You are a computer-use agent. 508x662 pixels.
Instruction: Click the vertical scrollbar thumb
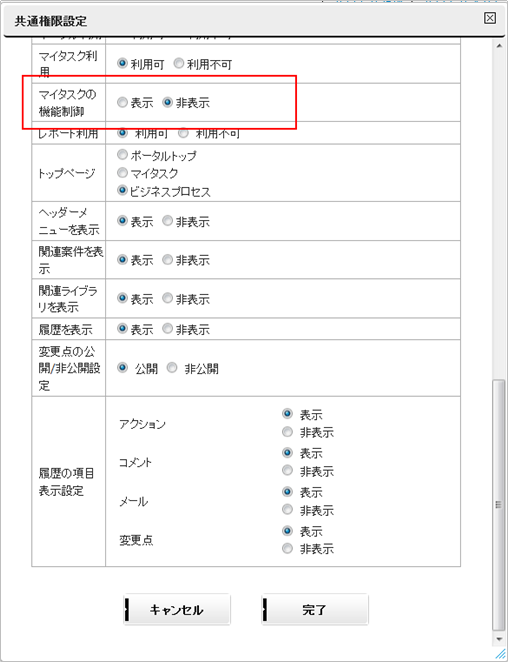pos(499,505)
